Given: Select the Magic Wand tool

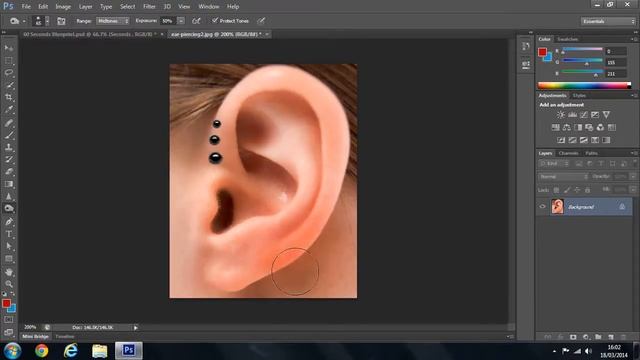Looking at the screenshot, I should tap(9, 85).
